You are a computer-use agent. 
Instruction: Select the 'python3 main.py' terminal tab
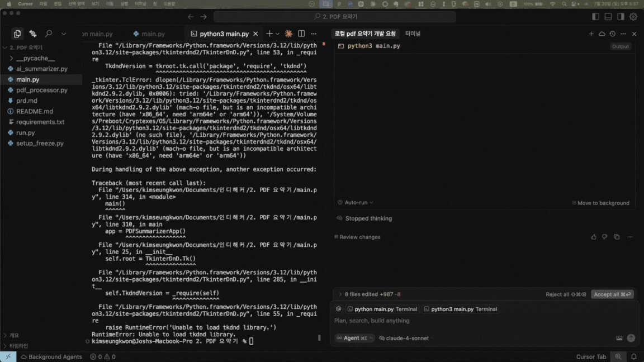point(220,34)
